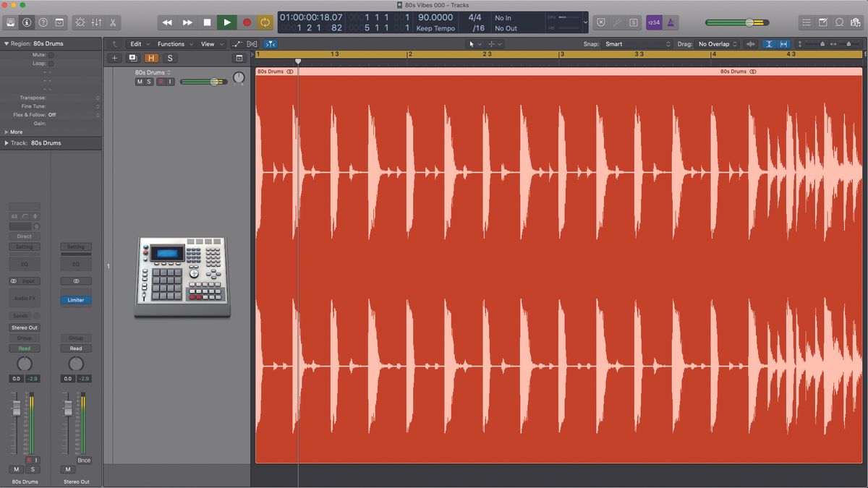
Task: Click the Stereo Out routing button
Action: tap(24, 328)
